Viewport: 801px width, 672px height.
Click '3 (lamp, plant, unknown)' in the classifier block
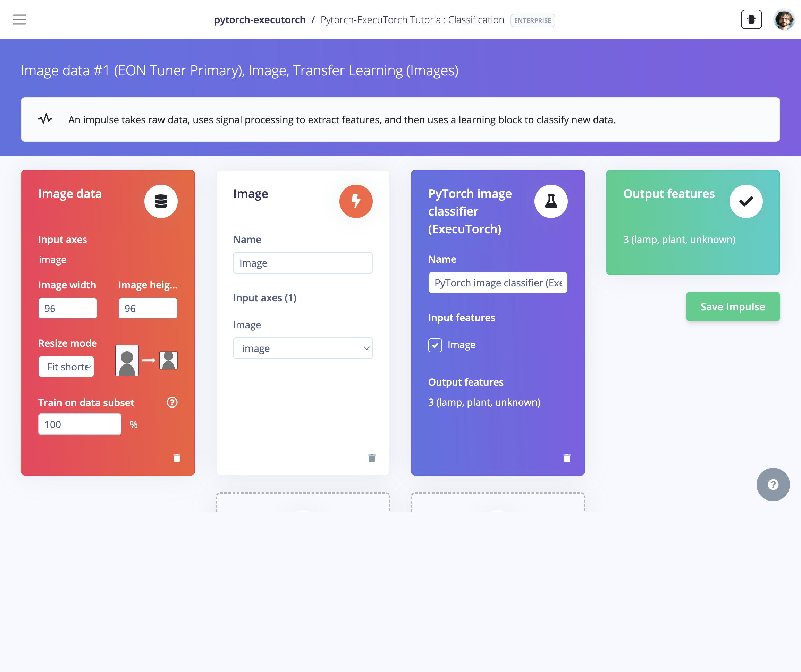[x=484, y=402]
